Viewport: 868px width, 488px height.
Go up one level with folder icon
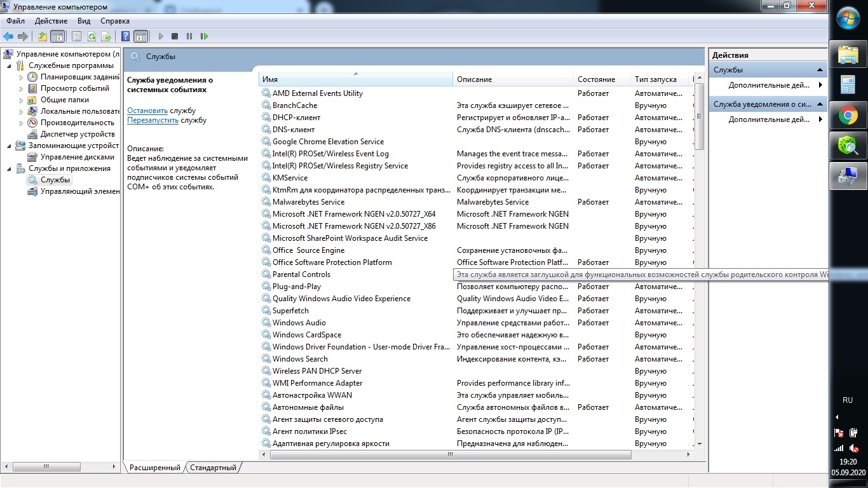pos(43,36)
